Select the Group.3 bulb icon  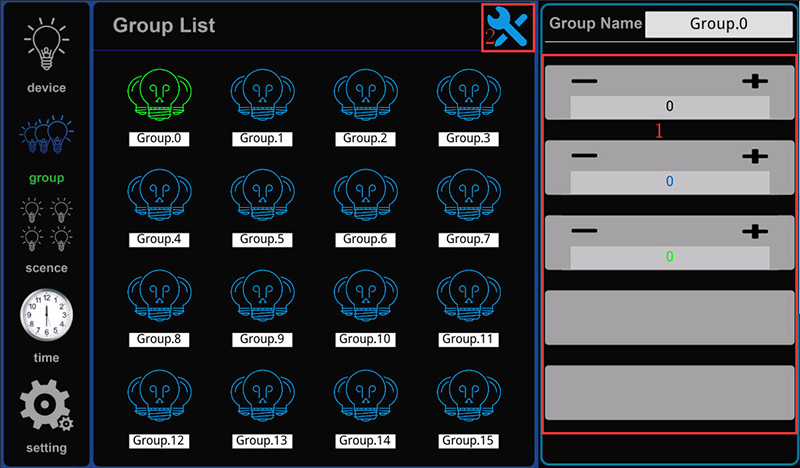468,95
